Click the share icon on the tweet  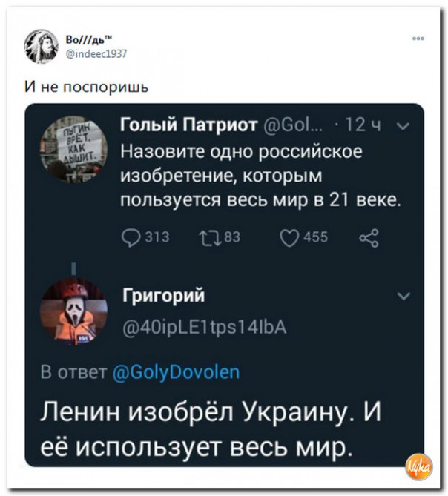point(368,238)
